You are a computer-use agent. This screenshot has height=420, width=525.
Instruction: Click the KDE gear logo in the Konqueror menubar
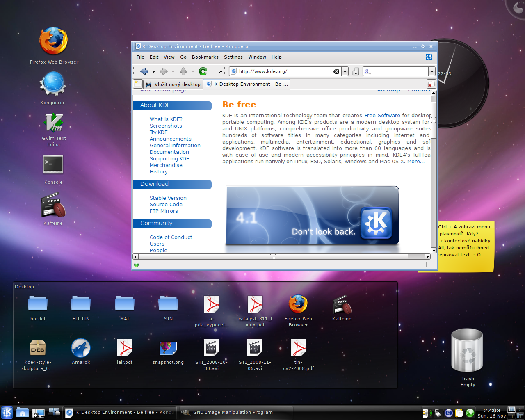coord(429,57)
